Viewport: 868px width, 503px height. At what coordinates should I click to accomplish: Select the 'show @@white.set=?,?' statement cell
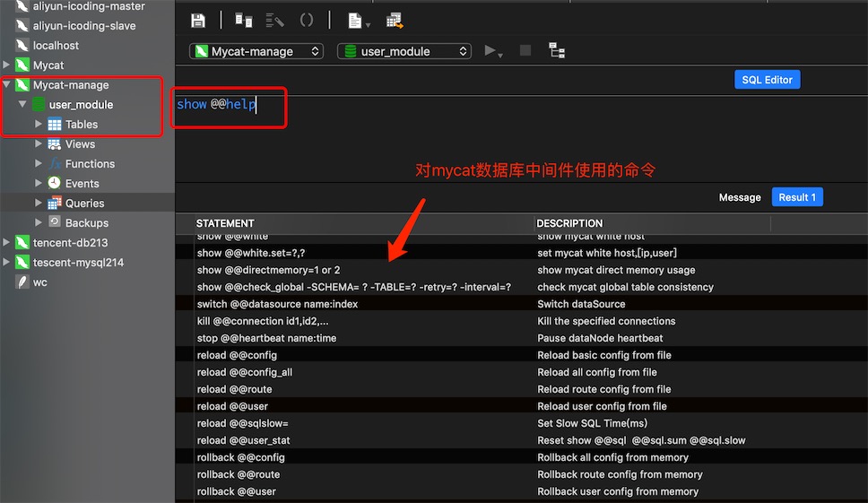point(251,253)
